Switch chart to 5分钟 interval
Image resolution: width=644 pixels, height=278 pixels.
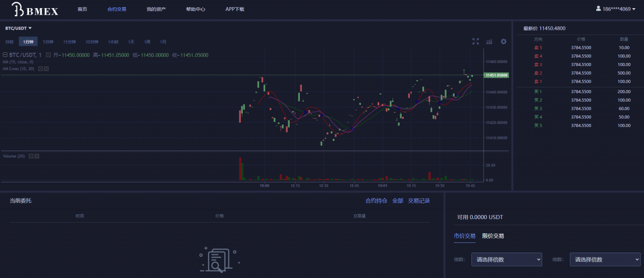coord(48,42)
